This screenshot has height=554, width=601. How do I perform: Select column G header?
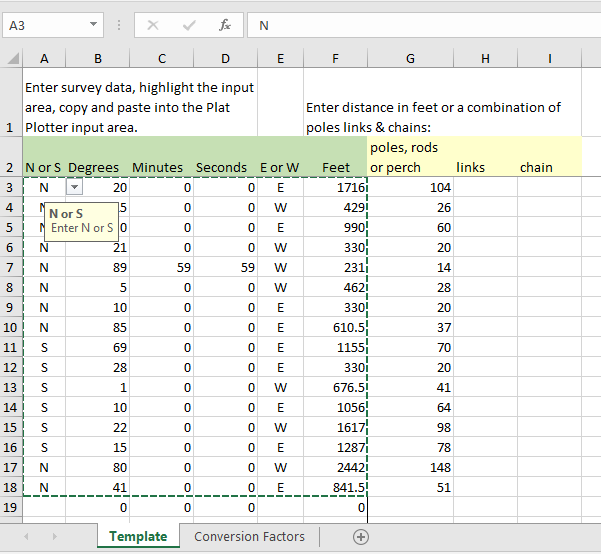[410, 59]
